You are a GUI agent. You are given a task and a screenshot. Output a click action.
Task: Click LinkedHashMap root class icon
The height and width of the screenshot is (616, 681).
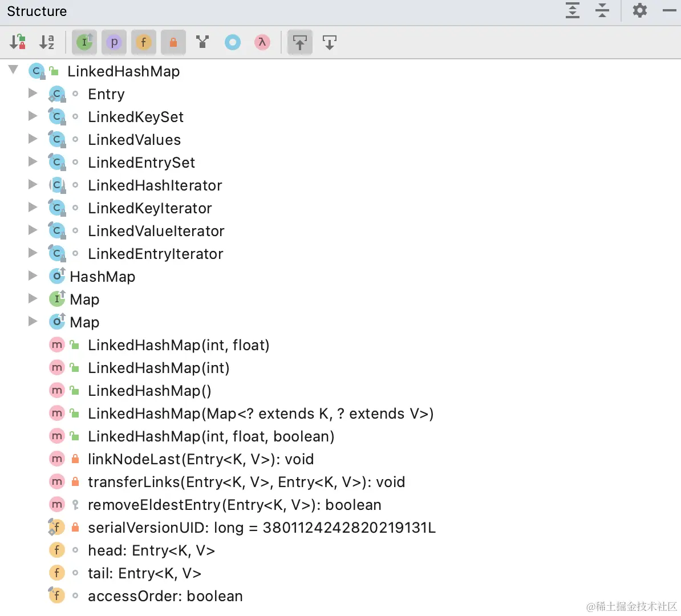[x=37, y=71]
